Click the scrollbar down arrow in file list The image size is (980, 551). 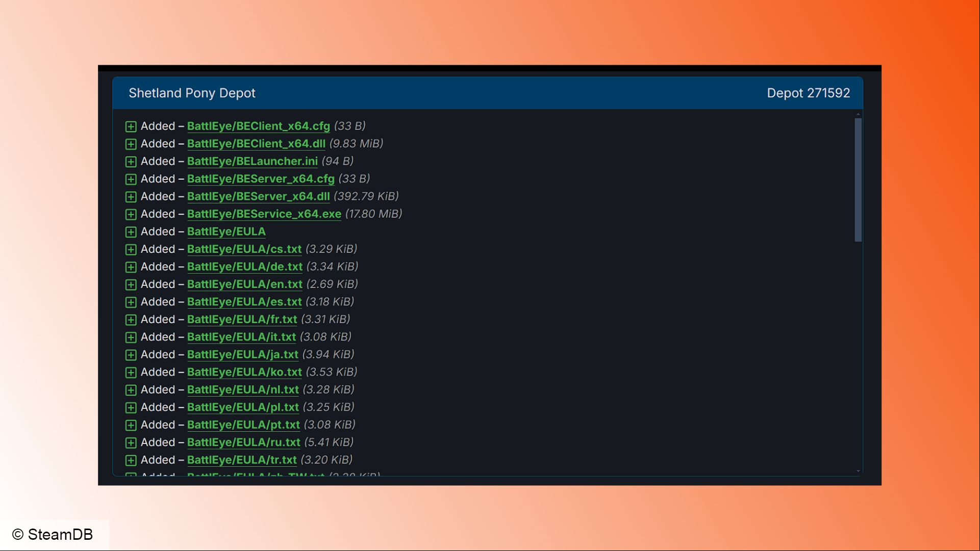point(858,471)
